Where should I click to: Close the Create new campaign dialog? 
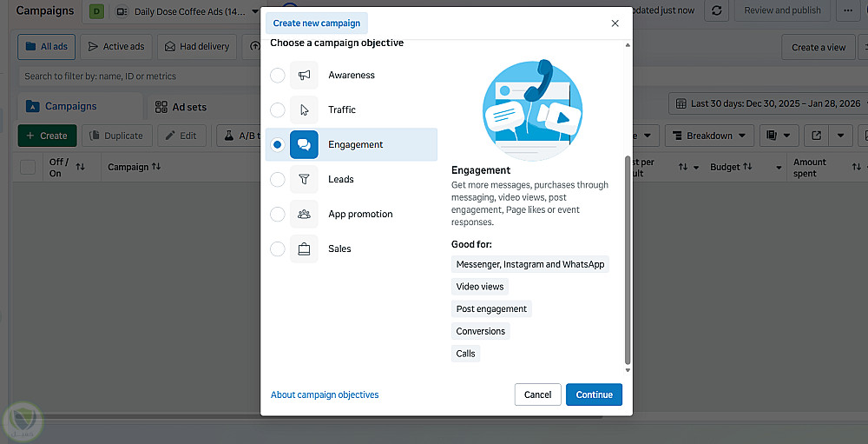(x=615, y=23)
